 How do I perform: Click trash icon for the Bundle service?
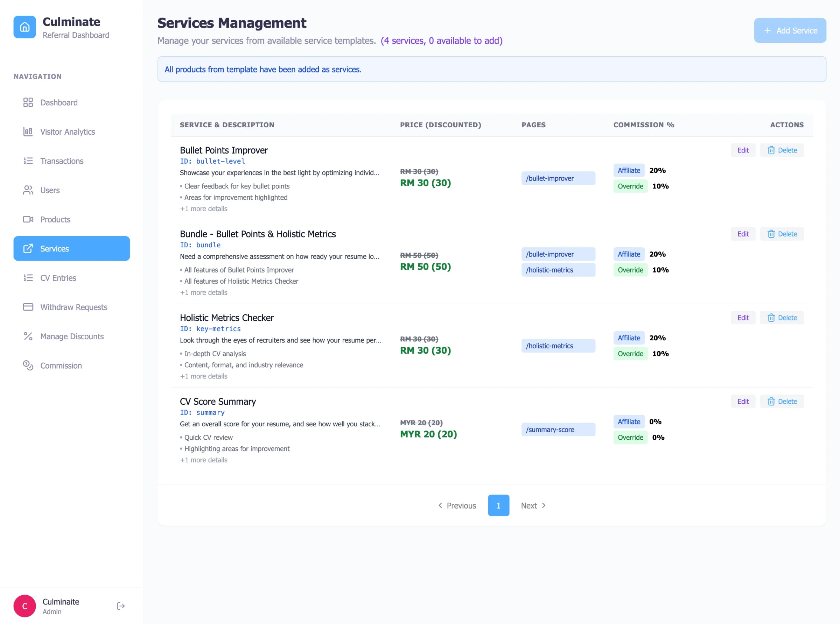[771, 234]
